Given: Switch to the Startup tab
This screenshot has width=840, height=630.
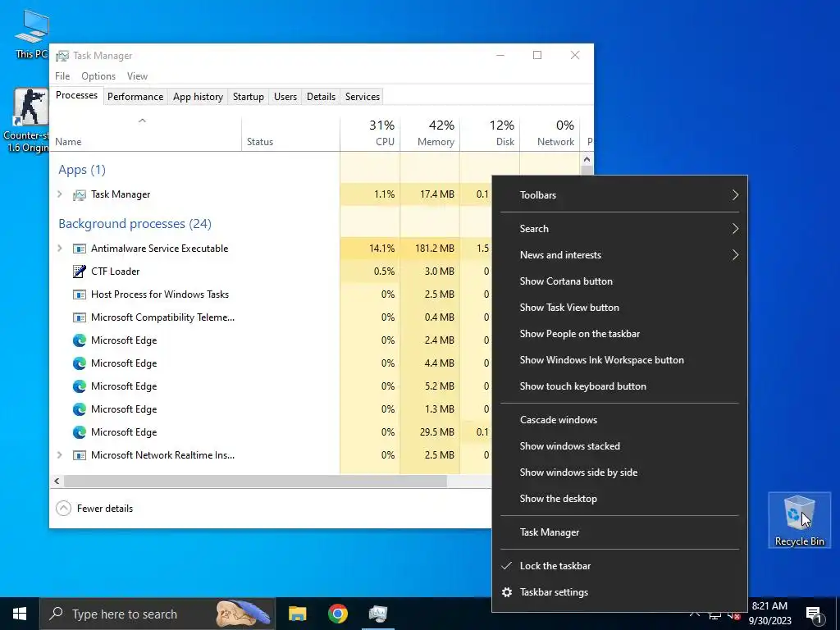Looking at the screenshot, I should [x=248, y=97].
